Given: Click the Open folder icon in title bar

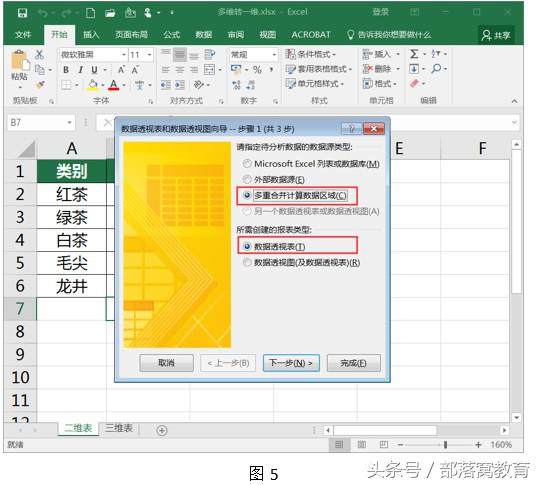Looking at the screenshot, I should 110,13.
